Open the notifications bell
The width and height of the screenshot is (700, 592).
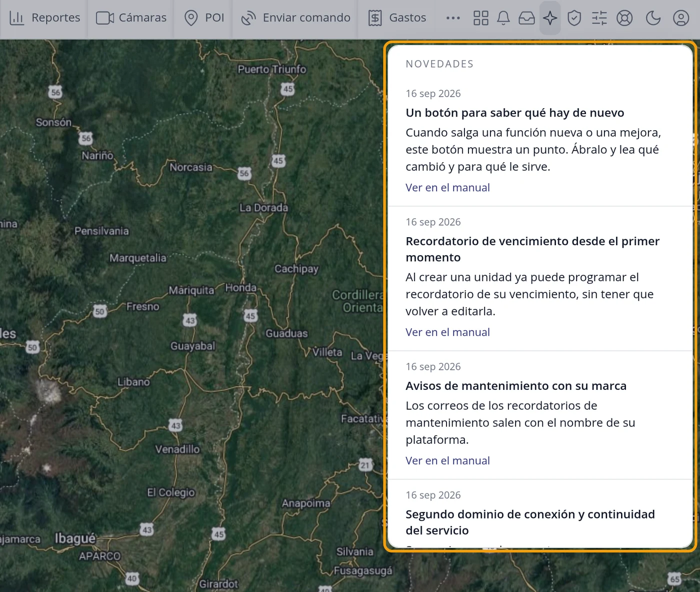(x=503, y=18)
